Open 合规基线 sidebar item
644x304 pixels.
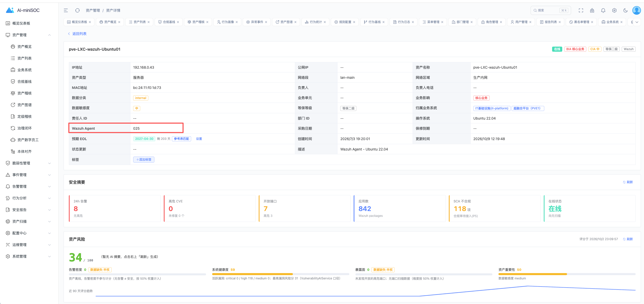pos(25,82)
